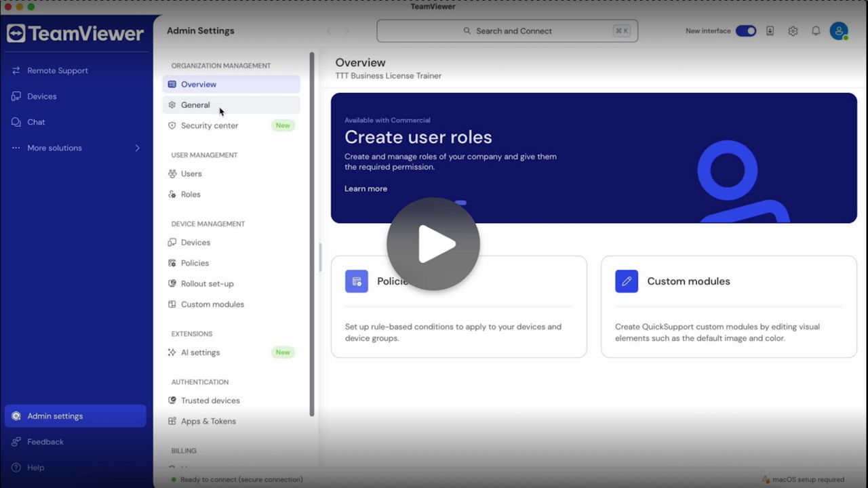Go forward with the right navigation arrow
The width and height of the screenshot is (868, 488).
click(347, 31)
